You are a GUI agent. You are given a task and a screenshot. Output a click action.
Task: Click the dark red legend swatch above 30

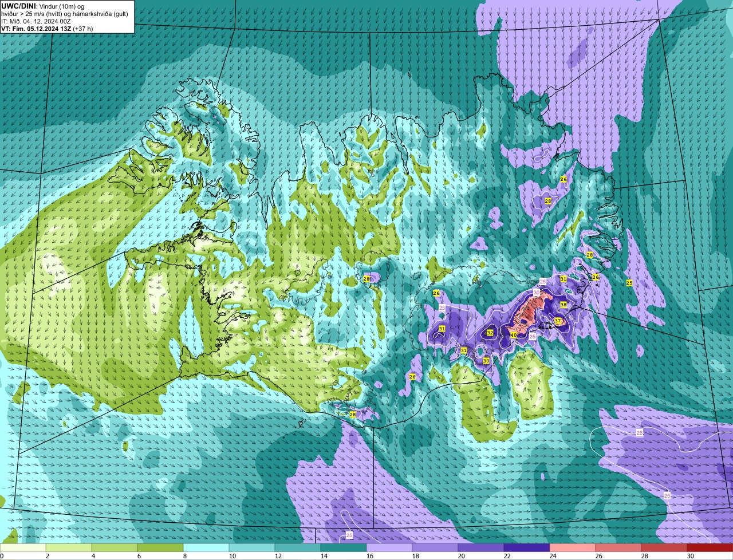[710, 547]
